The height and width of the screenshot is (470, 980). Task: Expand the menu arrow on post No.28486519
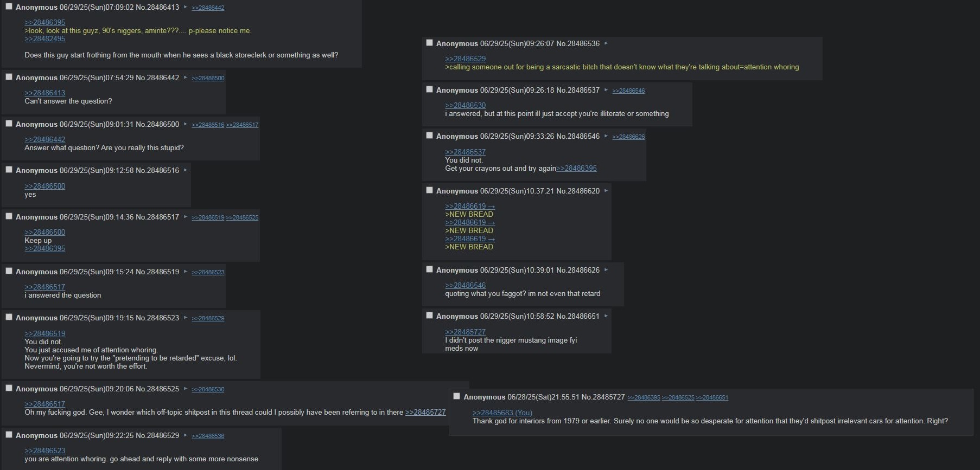(x=186, y=272)
